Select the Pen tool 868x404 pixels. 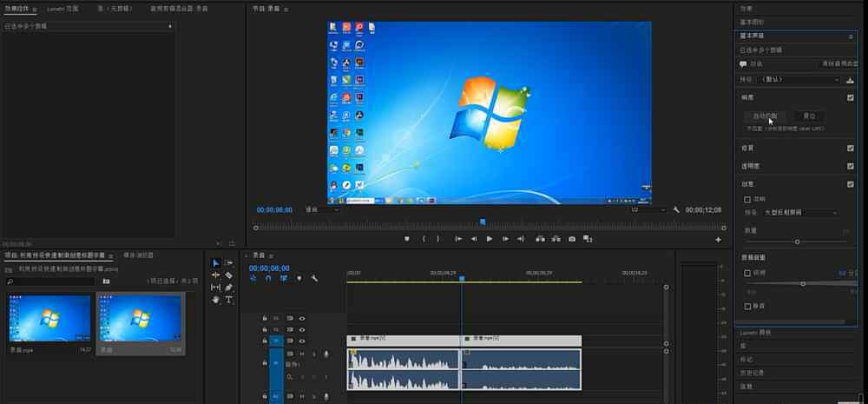pos(228,287)
